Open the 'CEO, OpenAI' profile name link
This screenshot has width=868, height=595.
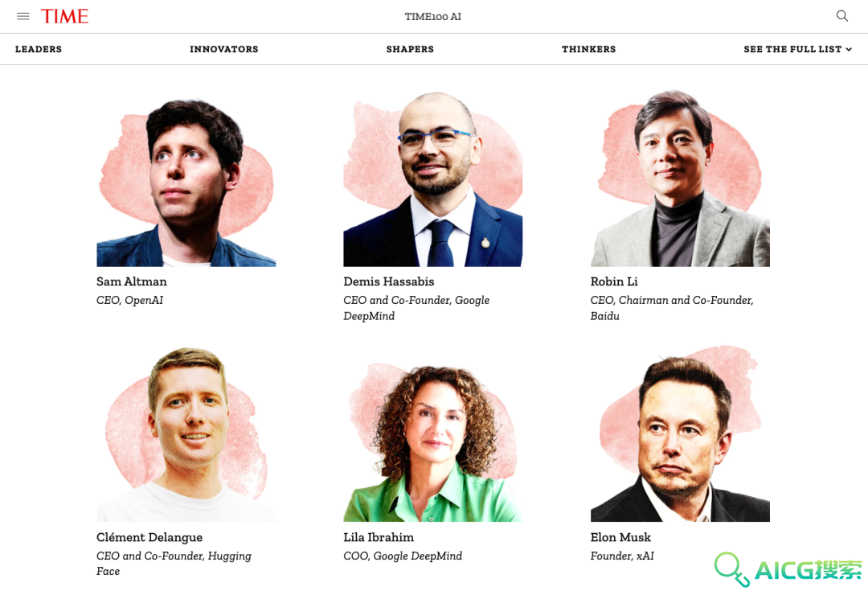131,281
